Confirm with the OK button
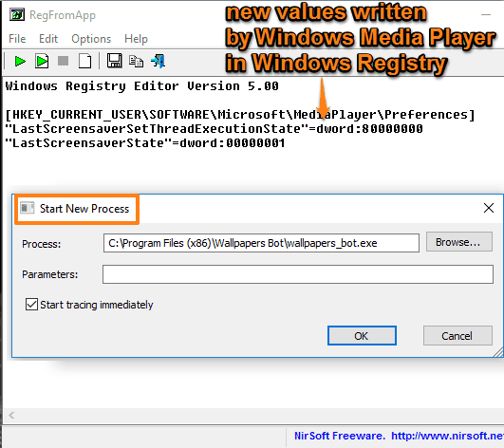This screenshot has height=448, width=504. point(362,336)
